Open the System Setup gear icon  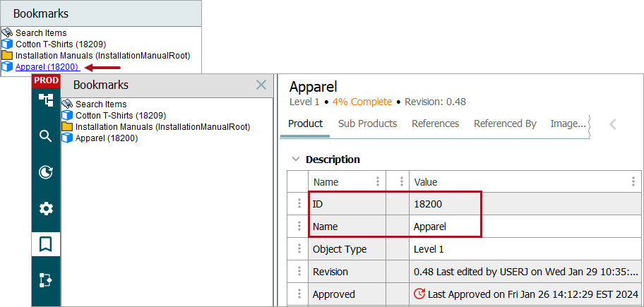tap(46, 209)
